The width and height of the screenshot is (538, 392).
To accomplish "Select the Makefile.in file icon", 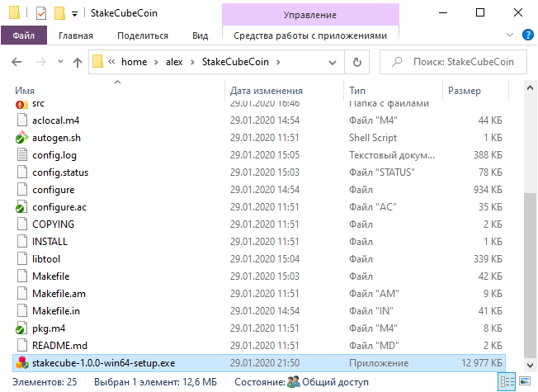I will tap(22, 310).
